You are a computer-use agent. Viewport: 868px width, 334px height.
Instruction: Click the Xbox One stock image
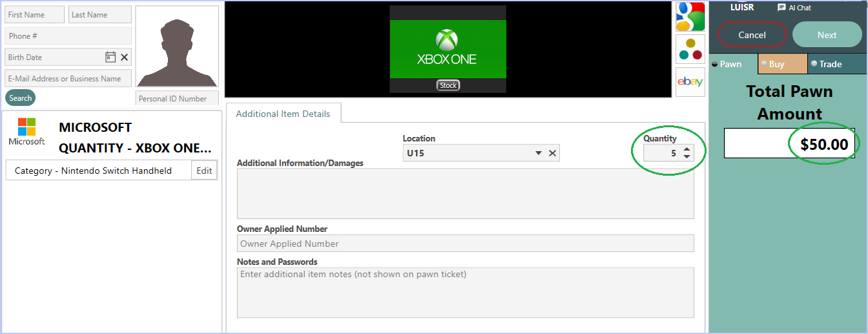pyautogui.click(x=448, y=50)
